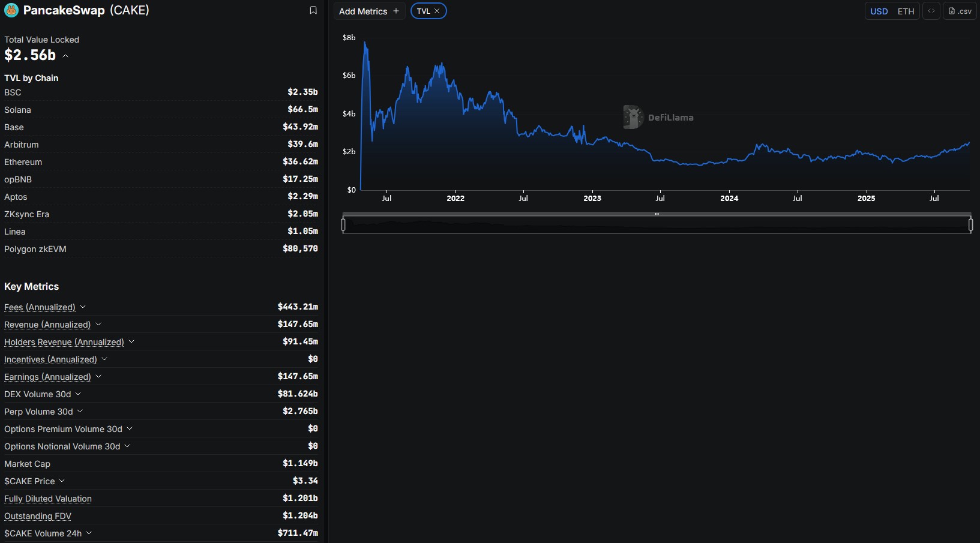Click the plus icon in Add Metrics
Image resolution: width=980 pixels, height=543 pixels.
(396, 11)
